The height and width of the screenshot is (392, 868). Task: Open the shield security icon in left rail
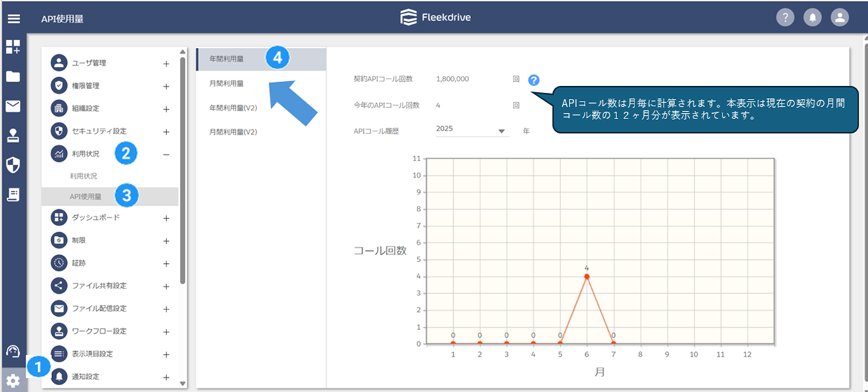click(x=13, y=165)
